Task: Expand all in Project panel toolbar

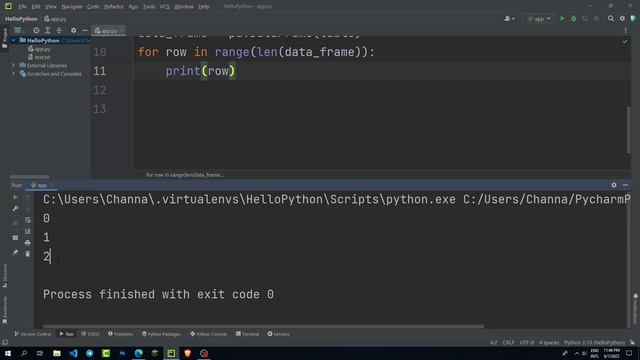Action: [47, 30]
